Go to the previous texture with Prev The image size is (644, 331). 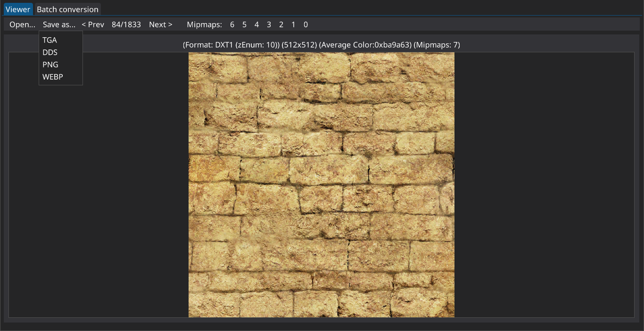pyautogui.click(x=93, y=25)
